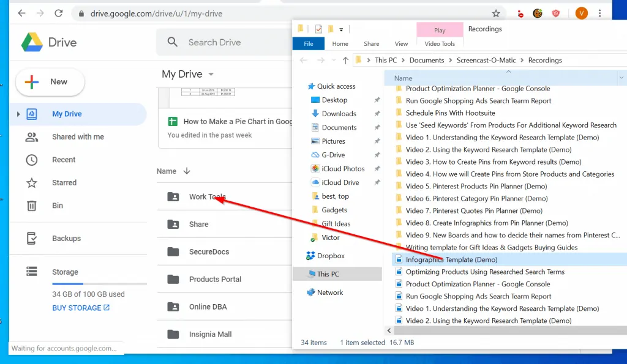Click the browser back arrow

click(x=22, y=13)
